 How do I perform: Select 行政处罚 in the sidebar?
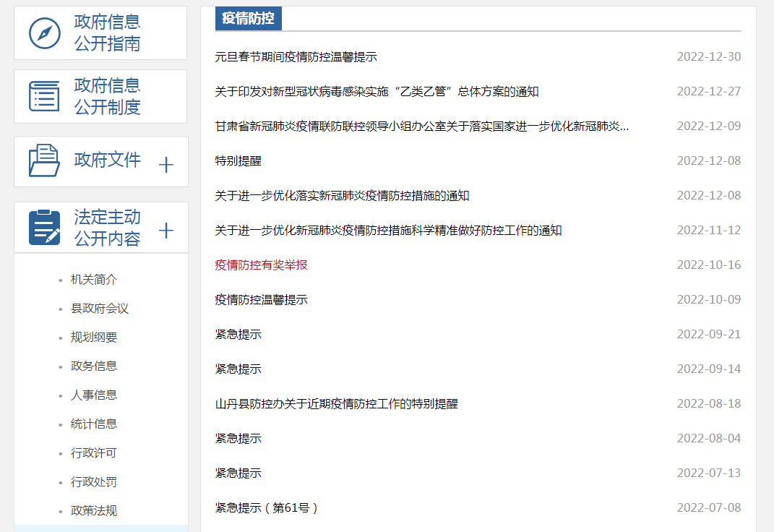(94, 481)
